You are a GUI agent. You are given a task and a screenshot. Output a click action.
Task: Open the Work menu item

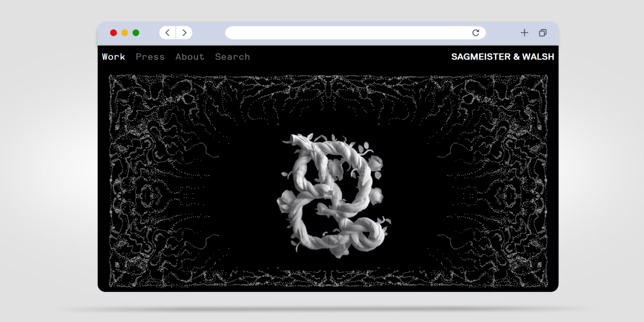114,57
